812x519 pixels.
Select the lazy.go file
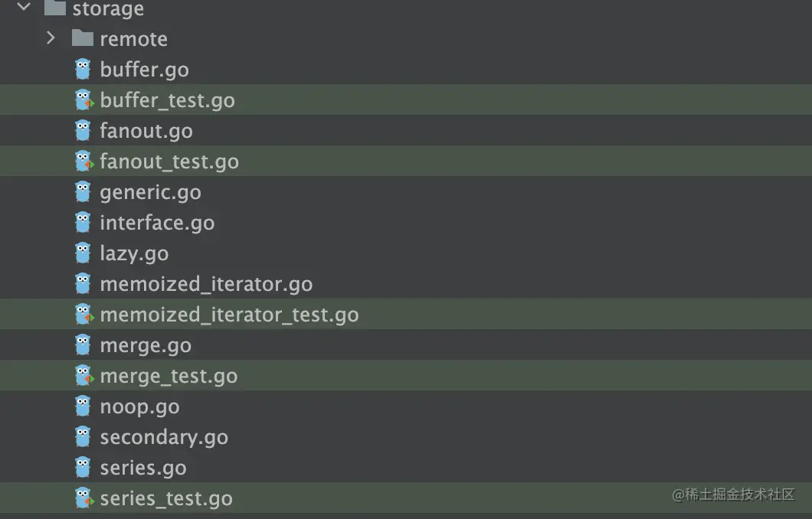click(134, 253)
